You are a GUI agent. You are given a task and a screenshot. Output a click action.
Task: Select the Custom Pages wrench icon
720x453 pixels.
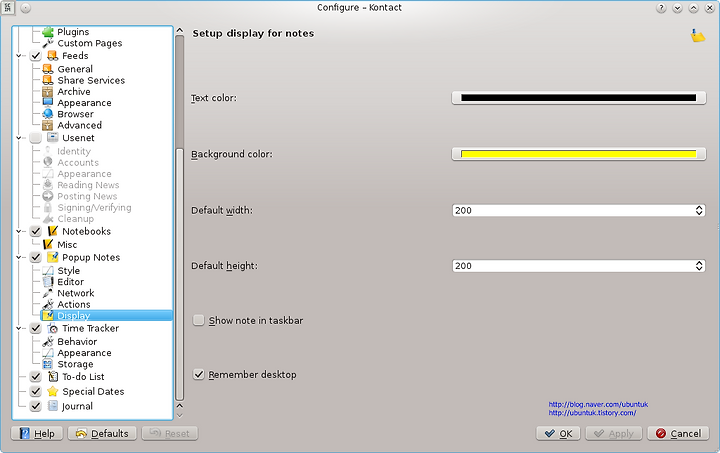48,43
